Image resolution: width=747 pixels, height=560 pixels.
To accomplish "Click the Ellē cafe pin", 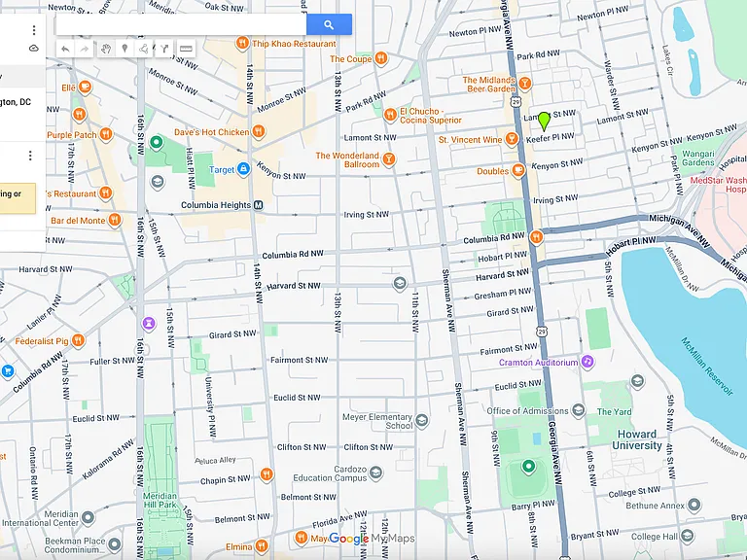I will pyautogui.click(x=85, y=87).
